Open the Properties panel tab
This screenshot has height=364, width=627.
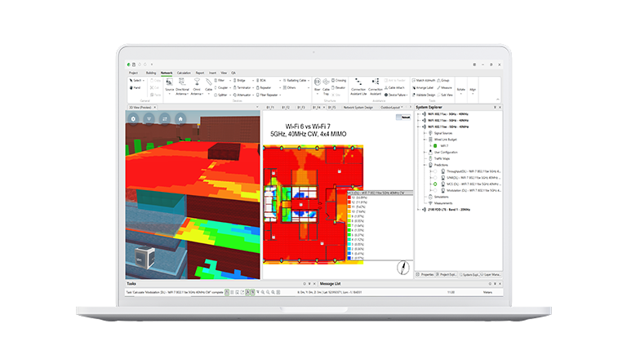(x=425, y=274)
